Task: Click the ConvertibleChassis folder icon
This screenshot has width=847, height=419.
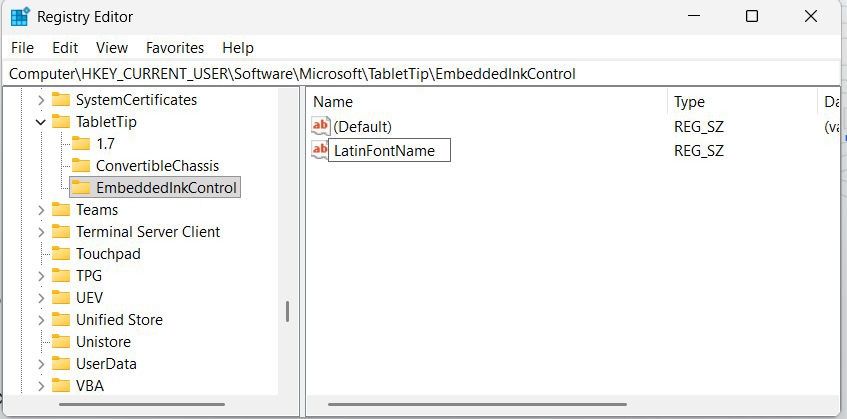Action: coord(81,165)
